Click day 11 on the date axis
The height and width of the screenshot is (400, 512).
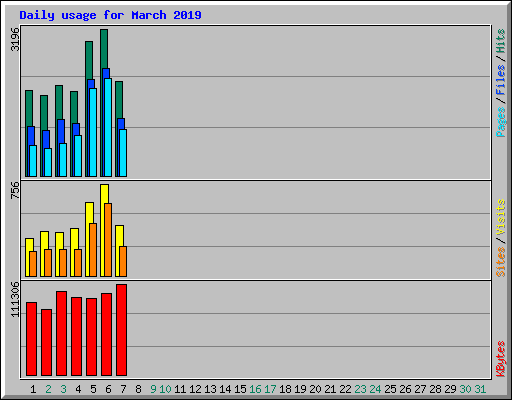point(180,389)
